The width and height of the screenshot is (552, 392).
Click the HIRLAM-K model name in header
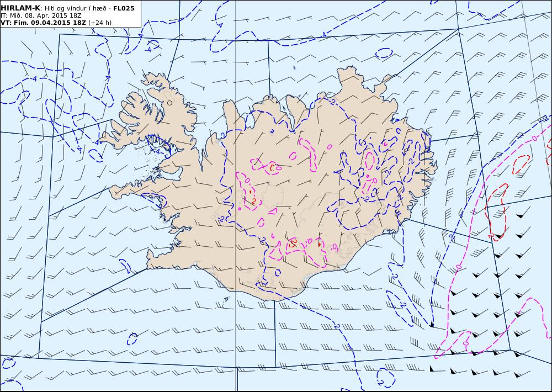[20, 8]
